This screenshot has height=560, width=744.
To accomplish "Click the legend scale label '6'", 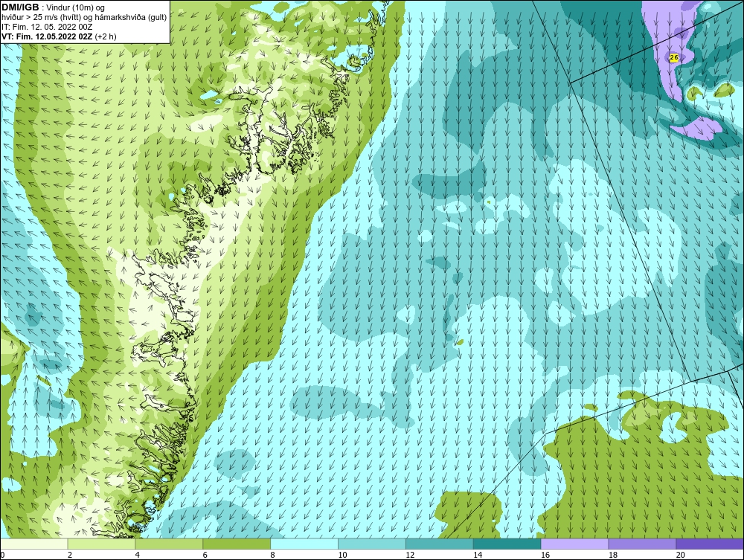I will coord(205,555).
